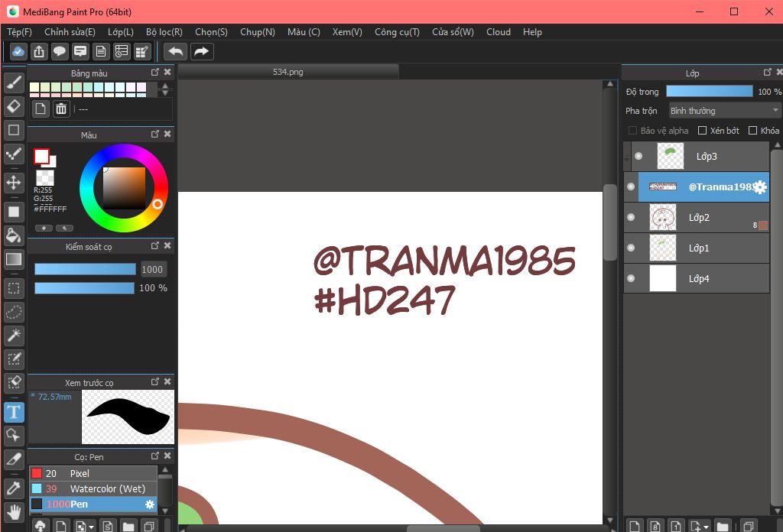Select the Pixel brush entry
Viewport: 783px width, 532px height.
(x=93, y=473)
